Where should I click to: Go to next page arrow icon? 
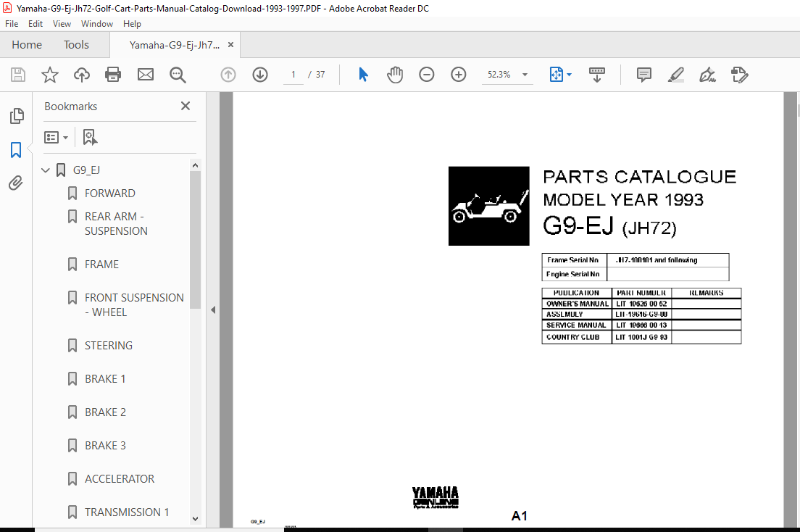pos(260,75)
